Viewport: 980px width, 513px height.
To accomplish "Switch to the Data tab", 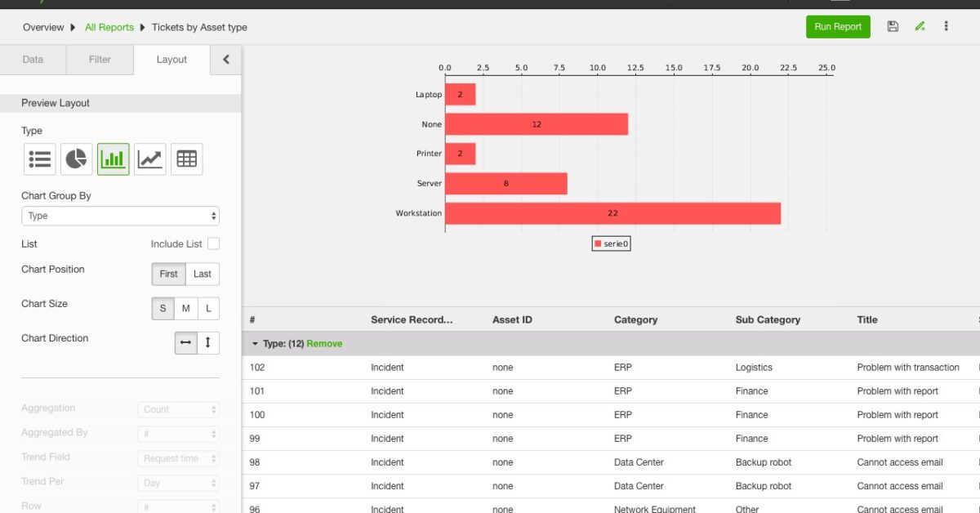I will click(x=32, y=59).
